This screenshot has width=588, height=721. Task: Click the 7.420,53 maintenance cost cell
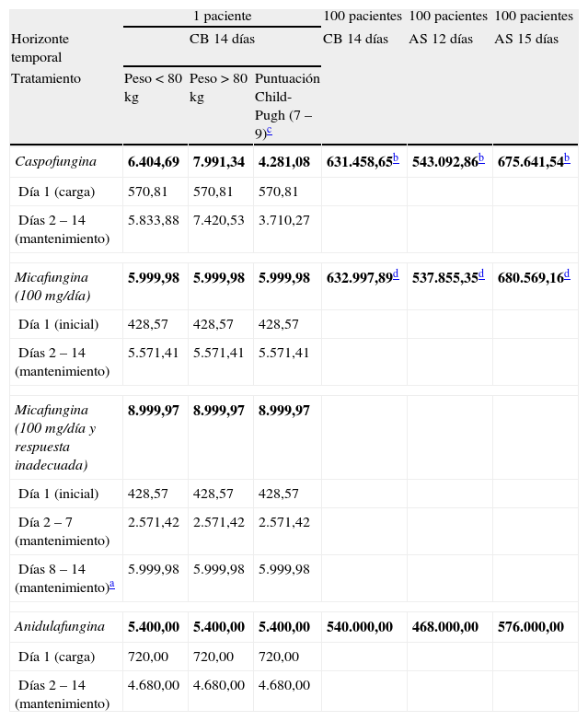[x=219, y=222]
